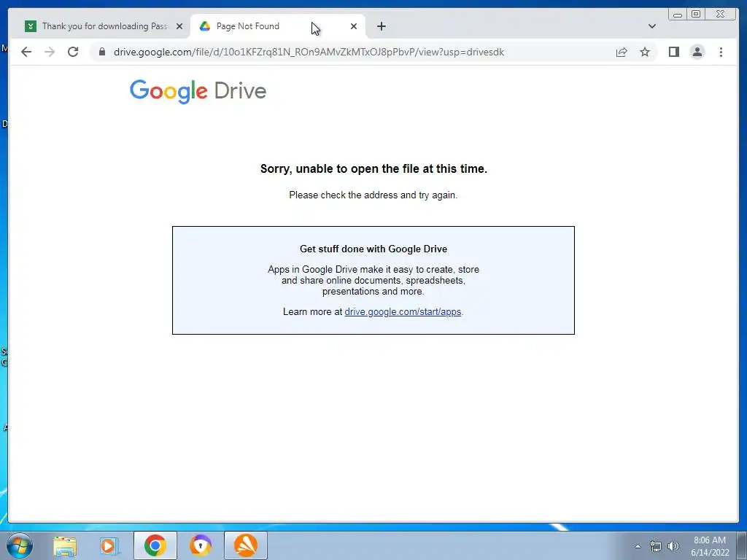Click the 'Sorry, unable to open the file' heading
Screen dimensions: 747x560
(x=373, y=169)
